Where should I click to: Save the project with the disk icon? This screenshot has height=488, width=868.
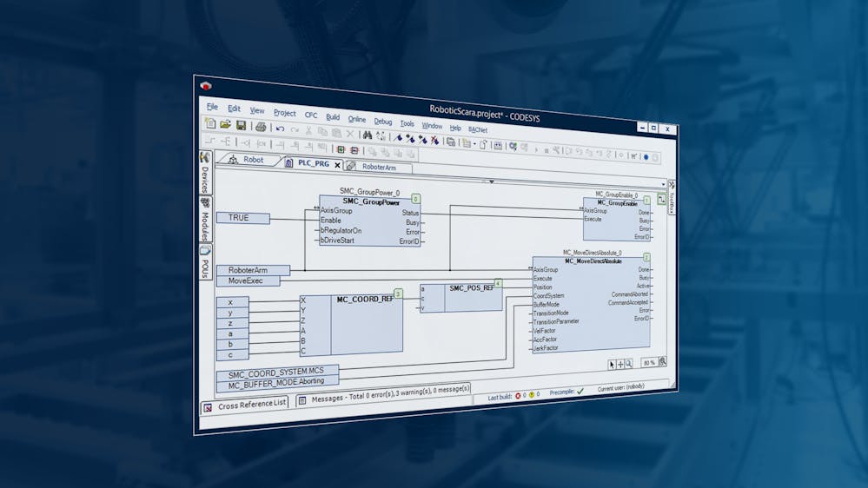pyautogui.click(x=241, y=126)
